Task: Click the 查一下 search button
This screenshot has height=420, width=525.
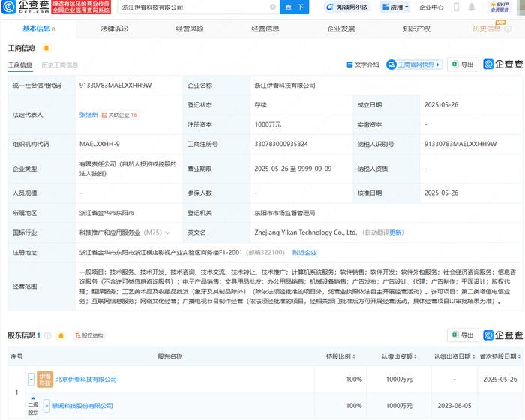Action: coord(294,7)
